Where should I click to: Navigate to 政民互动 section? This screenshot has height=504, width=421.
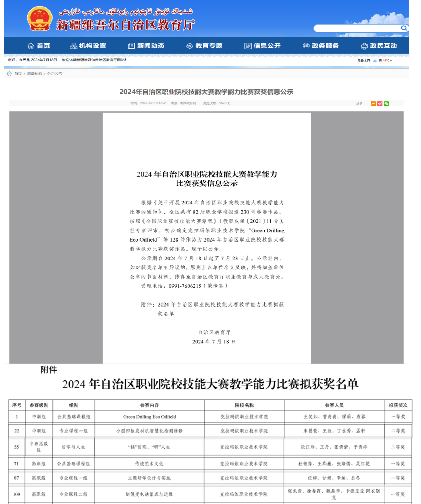379,46
